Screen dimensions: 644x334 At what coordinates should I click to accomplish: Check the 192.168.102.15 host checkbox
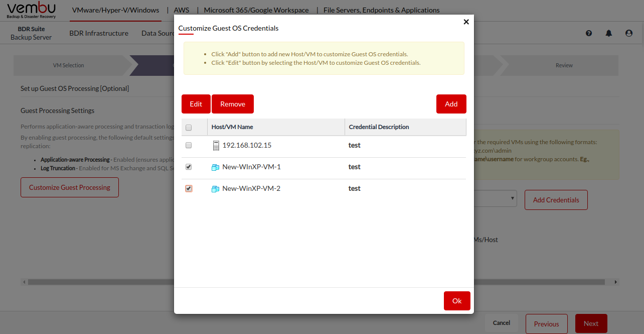coord(189,145)
